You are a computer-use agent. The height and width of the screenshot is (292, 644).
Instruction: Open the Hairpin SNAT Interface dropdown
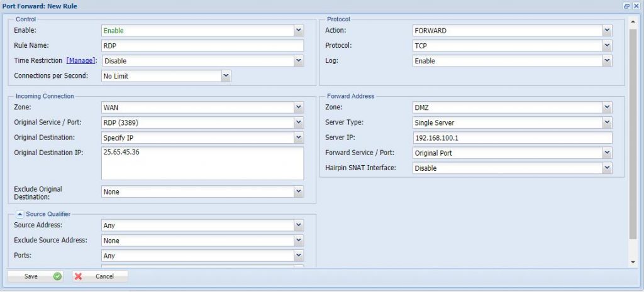coord(606,168)
